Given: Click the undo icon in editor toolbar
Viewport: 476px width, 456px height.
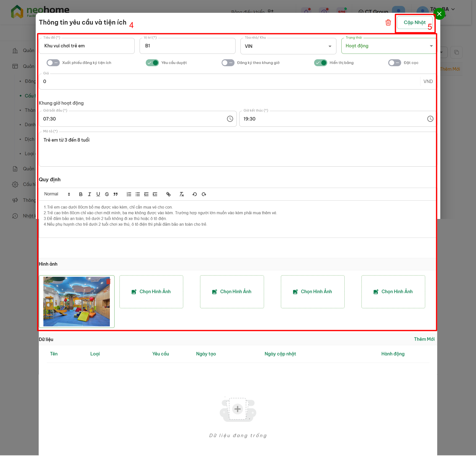Looking at the screenshot, I should point(195,194).
